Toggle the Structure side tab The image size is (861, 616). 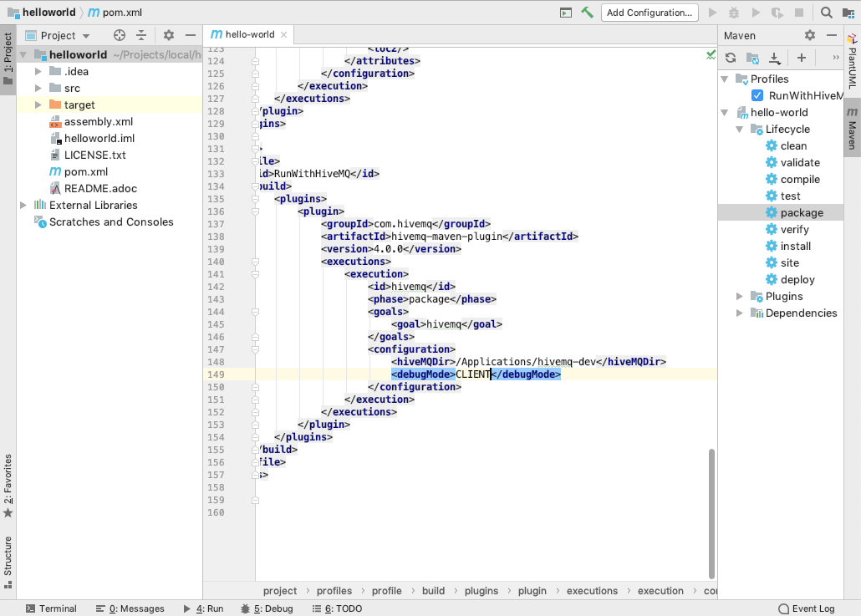tap(8, 563)
